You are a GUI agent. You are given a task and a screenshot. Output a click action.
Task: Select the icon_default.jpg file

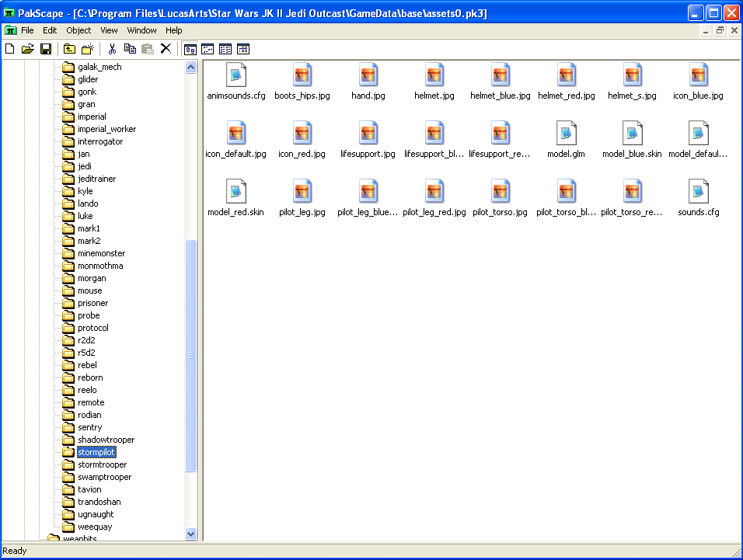(236, 140)
